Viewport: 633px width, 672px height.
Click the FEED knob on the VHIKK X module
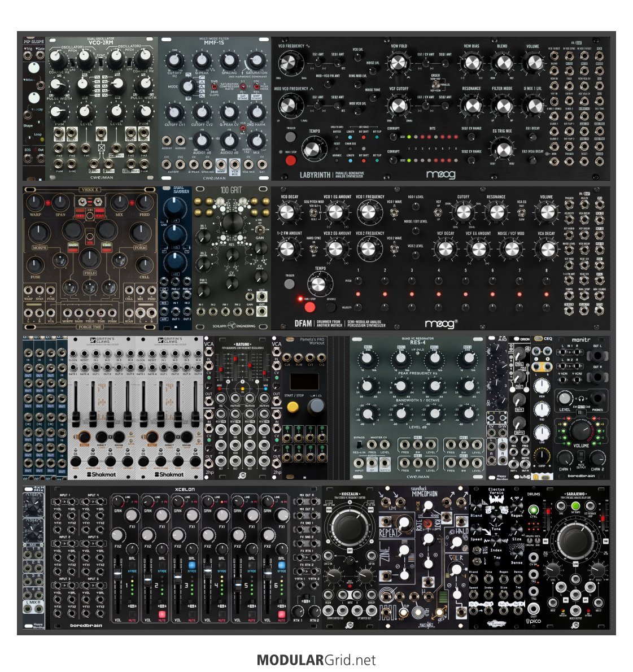pos(145,203)
